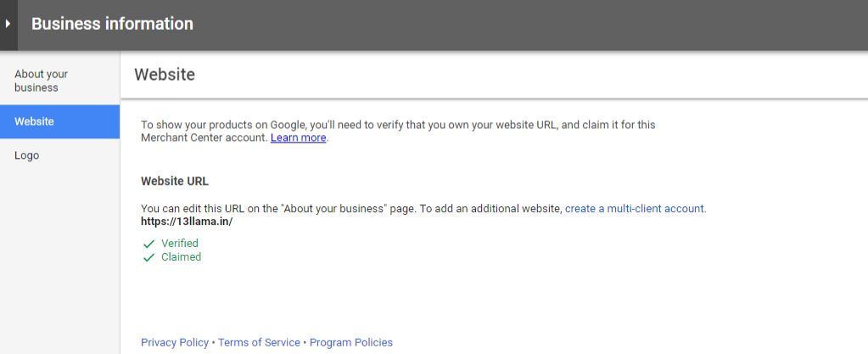
Task: Click the Claimed status label
Action: tap(181, 257)
